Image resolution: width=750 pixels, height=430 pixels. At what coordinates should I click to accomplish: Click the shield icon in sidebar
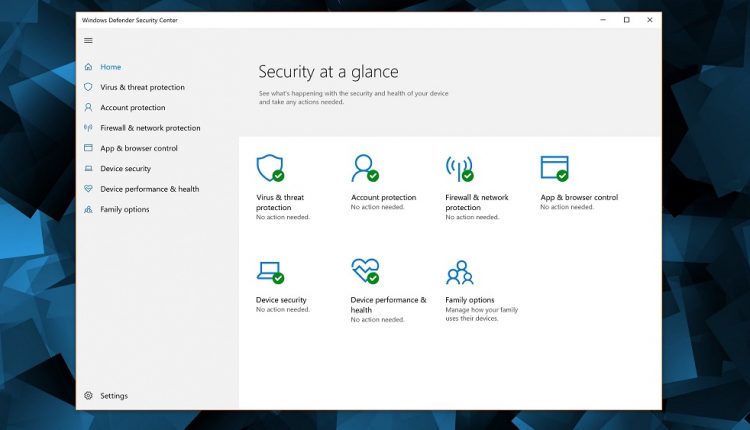[x=88, y=87]
